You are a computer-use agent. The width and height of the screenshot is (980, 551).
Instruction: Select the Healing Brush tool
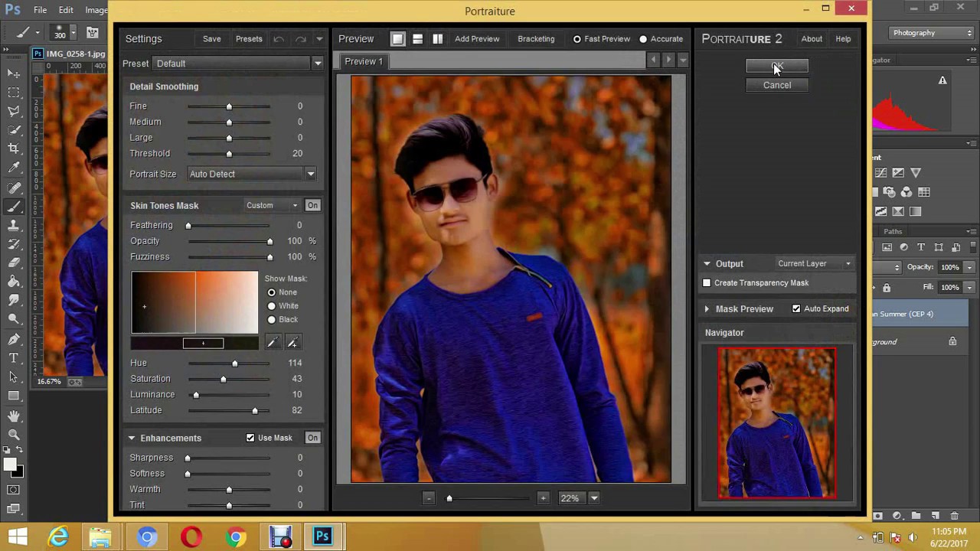coord(14,187)
